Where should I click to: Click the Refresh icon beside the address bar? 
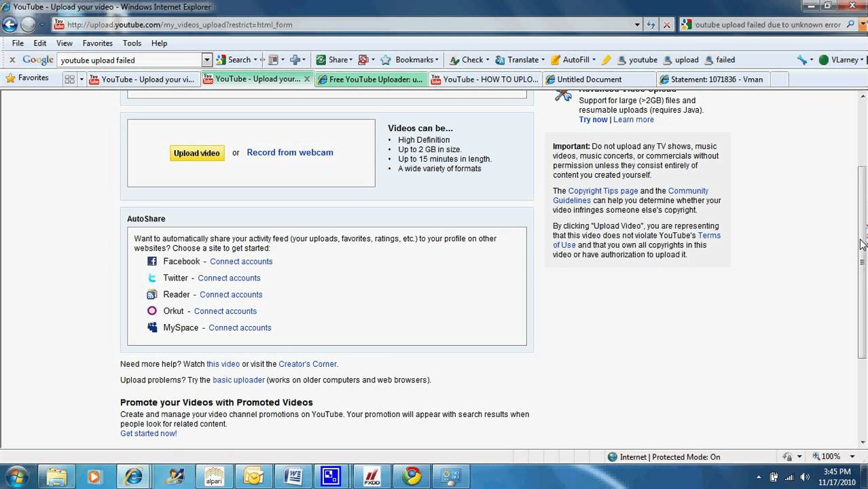click(651, 24)
